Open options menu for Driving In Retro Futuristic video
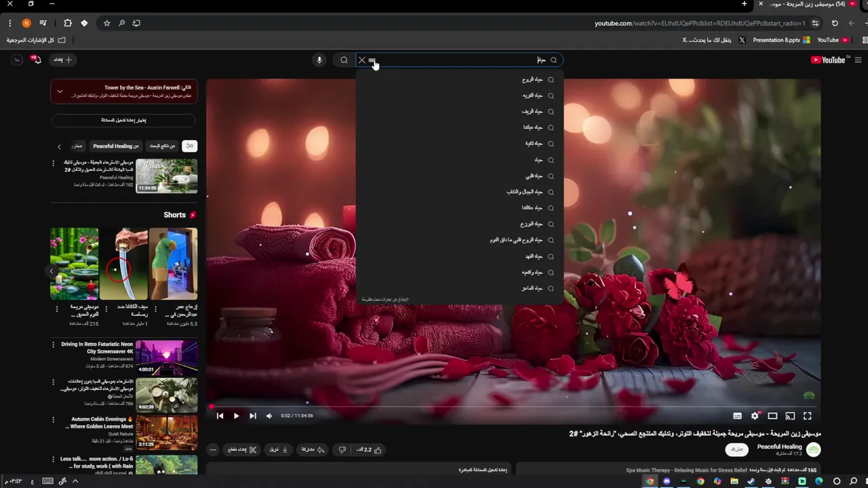Image resolution: width=868 pixels, height=488 pixels. click(x=54, y=345)
